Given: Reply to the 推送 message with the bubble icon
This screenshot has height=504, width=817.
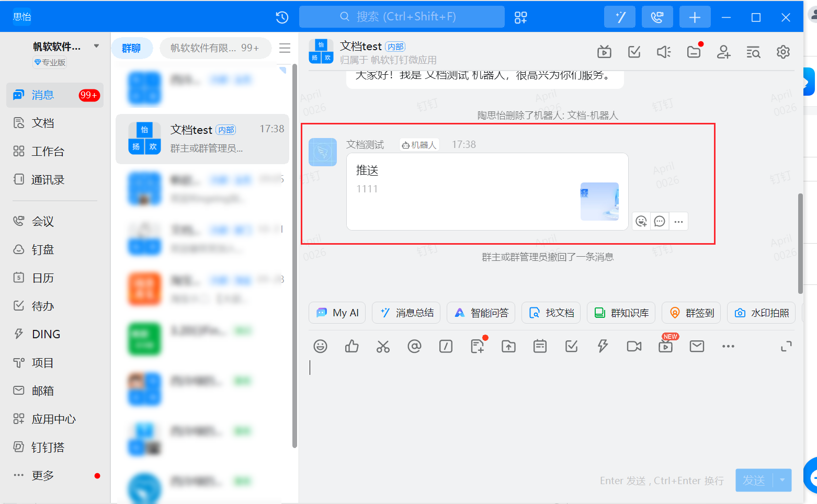Looking at the screenshot, I should (660, 222).
